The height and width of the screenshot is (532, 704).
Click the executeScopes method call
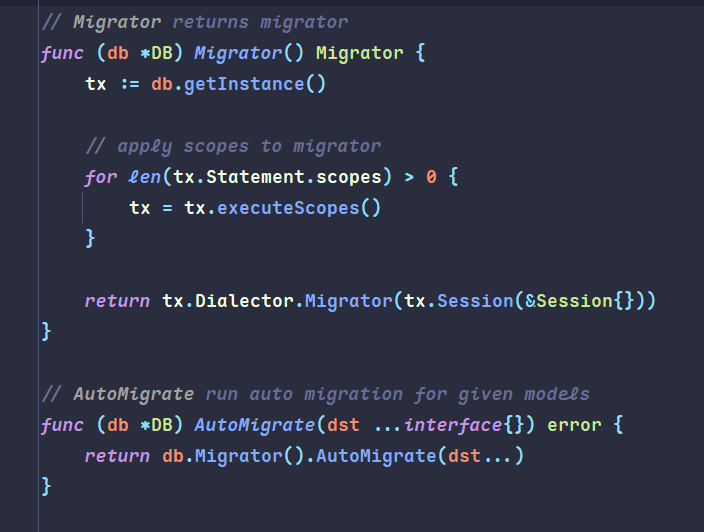(299, 208)
